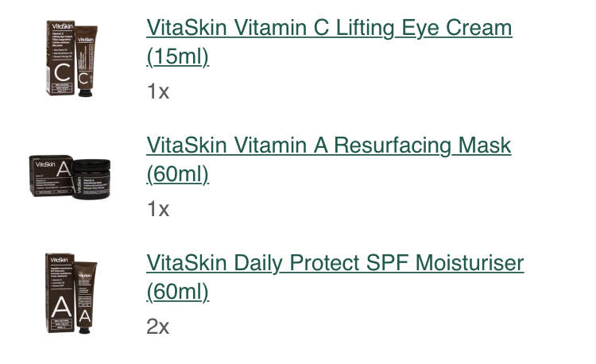The width and height of the screenshot is (596, 364).
Task: Click the word "Resurfacing" in the second link
Action: click(393, 145)
